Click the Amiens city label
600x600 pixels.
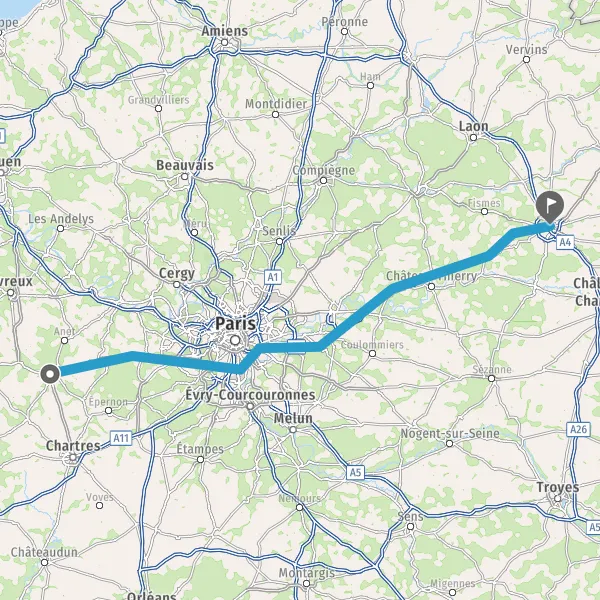tap(225, 31)
